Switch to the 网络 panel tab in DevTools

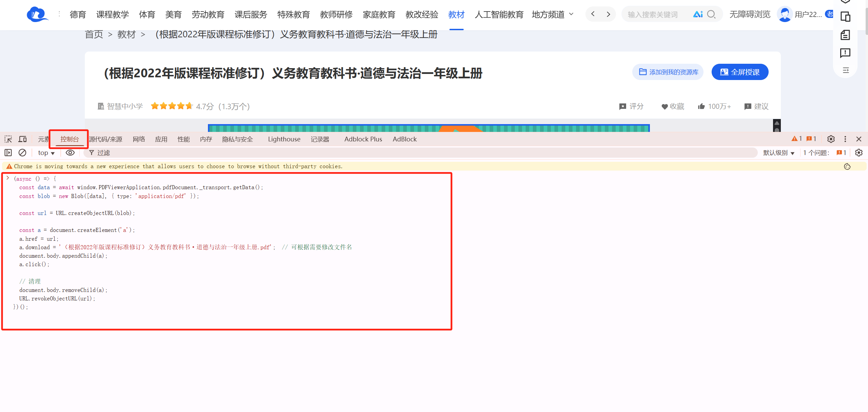[x=138, y=139]
